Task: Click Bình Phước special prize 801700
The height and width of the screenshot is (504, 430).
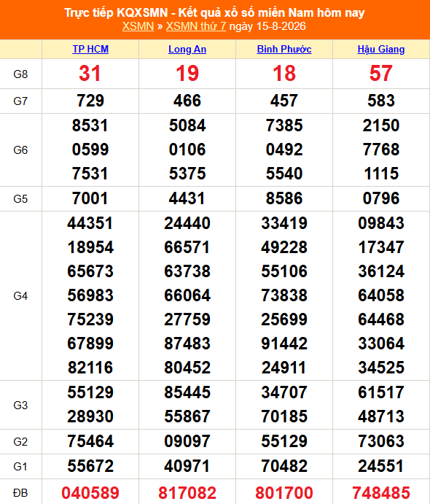Action: pos(284,493)
